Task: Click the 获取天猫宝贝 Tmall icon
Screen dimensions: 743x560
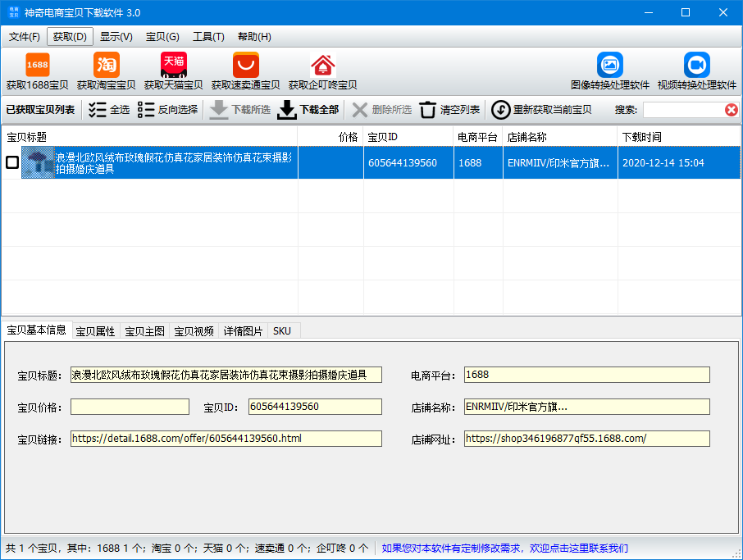Action: (x=172, y=70)
